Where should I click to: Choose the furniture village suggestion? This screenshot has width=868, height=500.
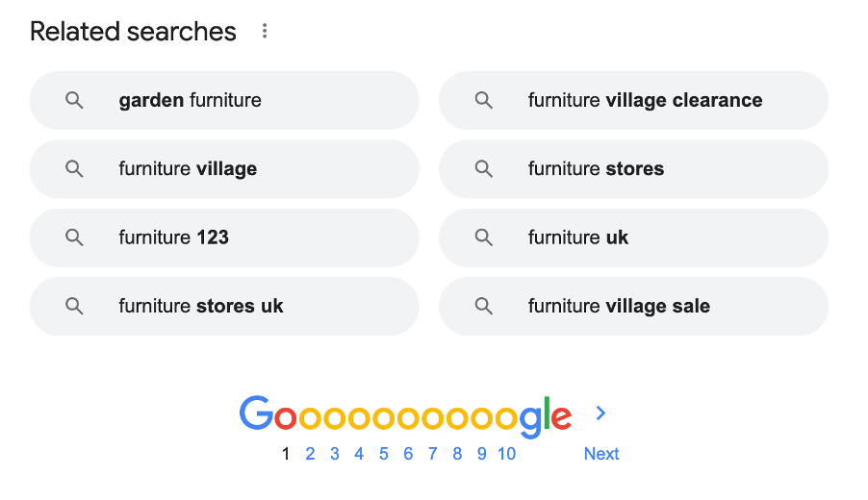224,168
